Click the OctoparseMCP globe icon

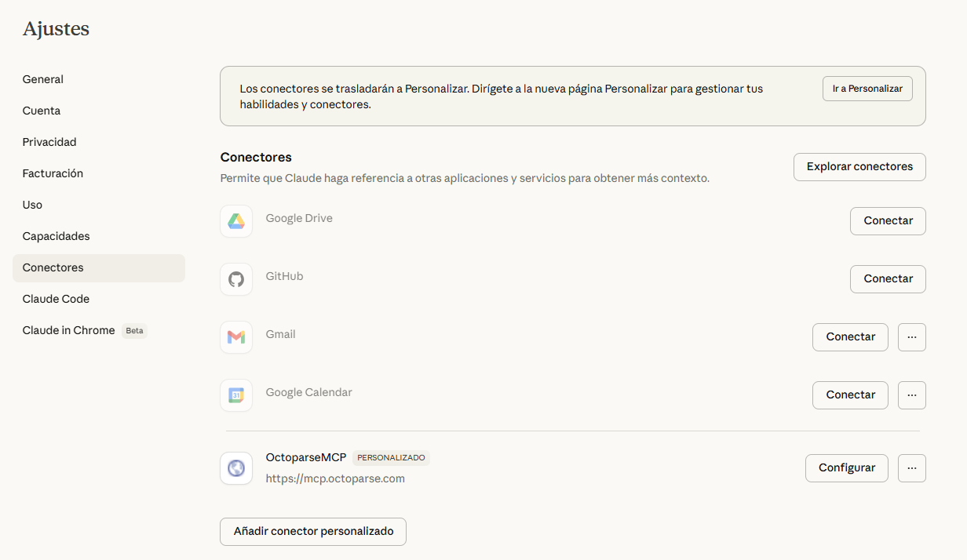[x=236, y=468]
